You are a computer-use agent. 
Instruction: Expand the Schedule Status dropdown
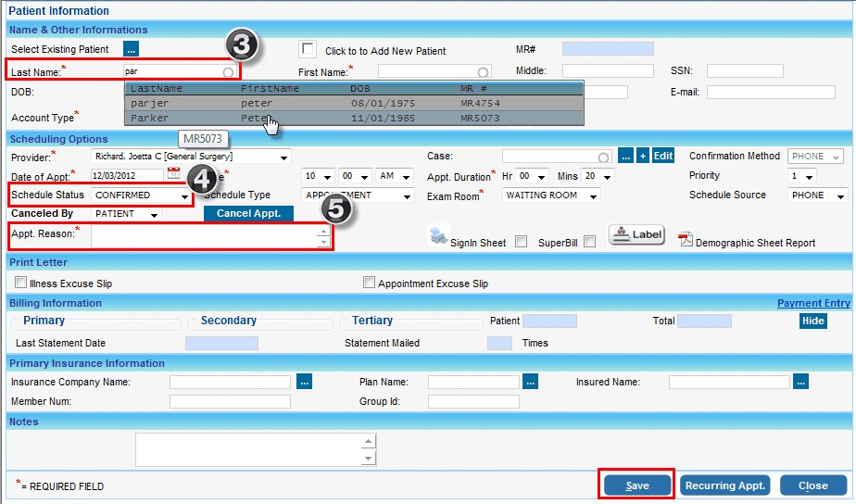click(185, 195)
